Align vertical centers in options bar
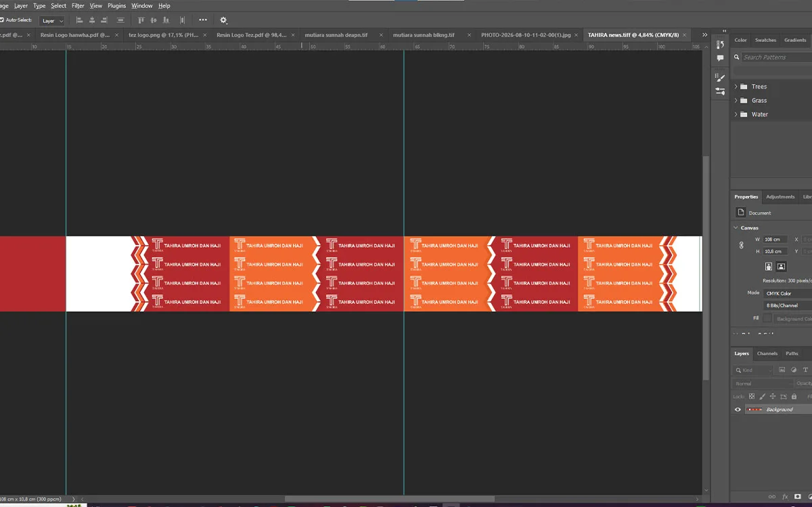This screenshot has width=812, height=507. (x=154, y=20)
